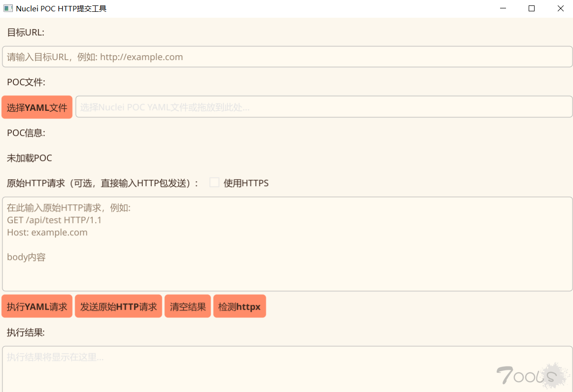Screen dimensions: 573x392
Task: Click the target URL input field
Action: click(286, 56)
